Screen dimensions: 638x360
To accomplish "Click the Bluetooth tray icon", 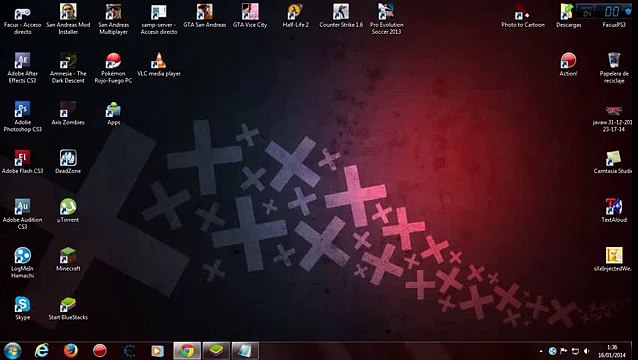I will tap(552, 351).
